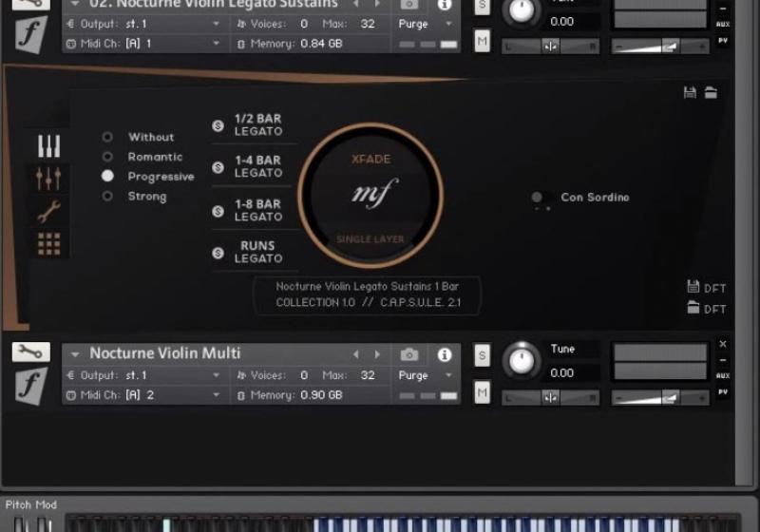
Task: Open info icon for Nocturne Violin Multi
Action: [x=444, y=354]
